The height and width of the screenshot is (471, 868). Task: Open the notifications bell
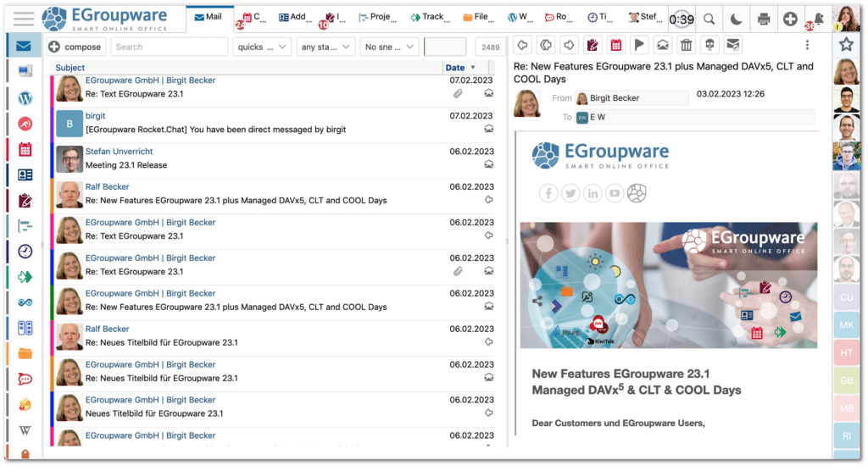[818, 19]
